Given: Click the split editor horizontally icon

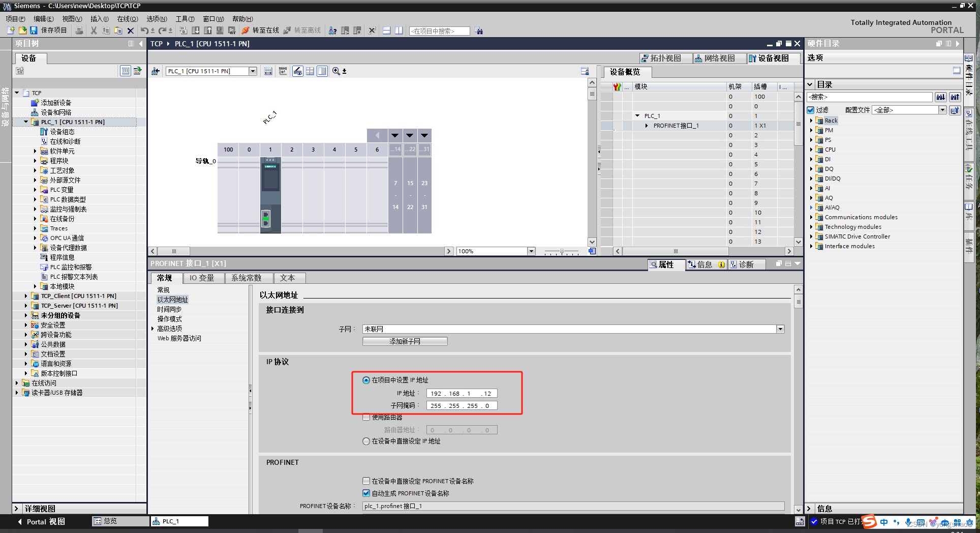Looking at the screenshot, I should point(387,31).
